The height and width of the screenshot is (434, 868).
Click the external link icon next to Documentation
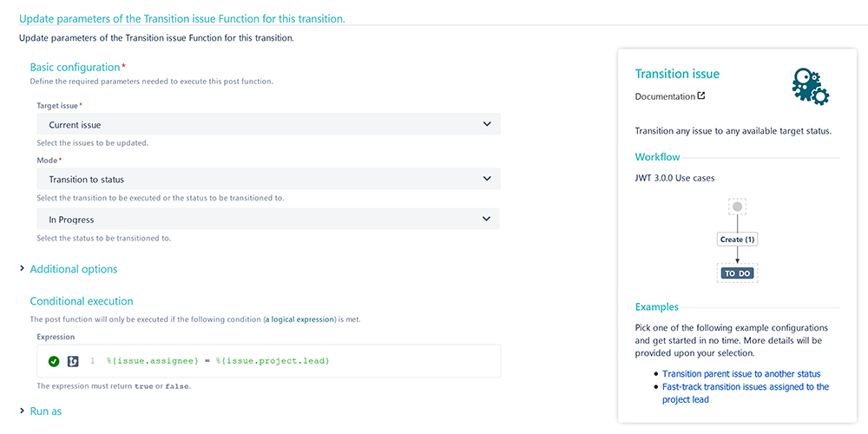pyautogui.click(x=701, y=95)
